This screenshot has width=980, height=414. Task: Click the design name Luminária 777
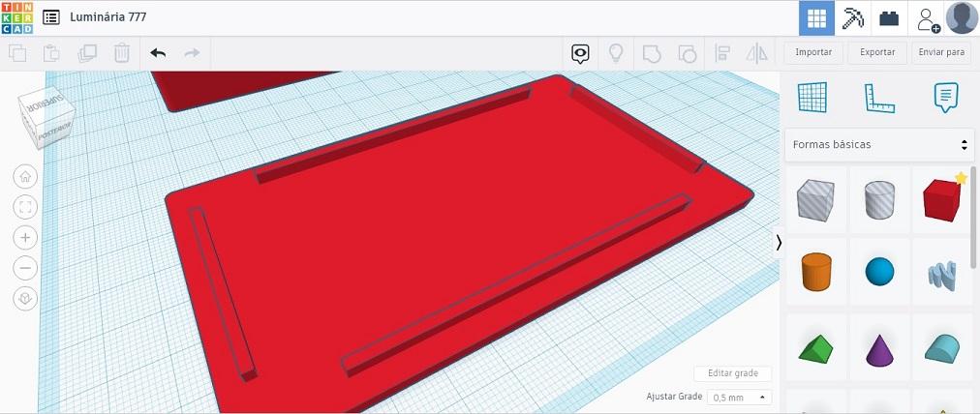pyautogui.click(x=108, y=16)
